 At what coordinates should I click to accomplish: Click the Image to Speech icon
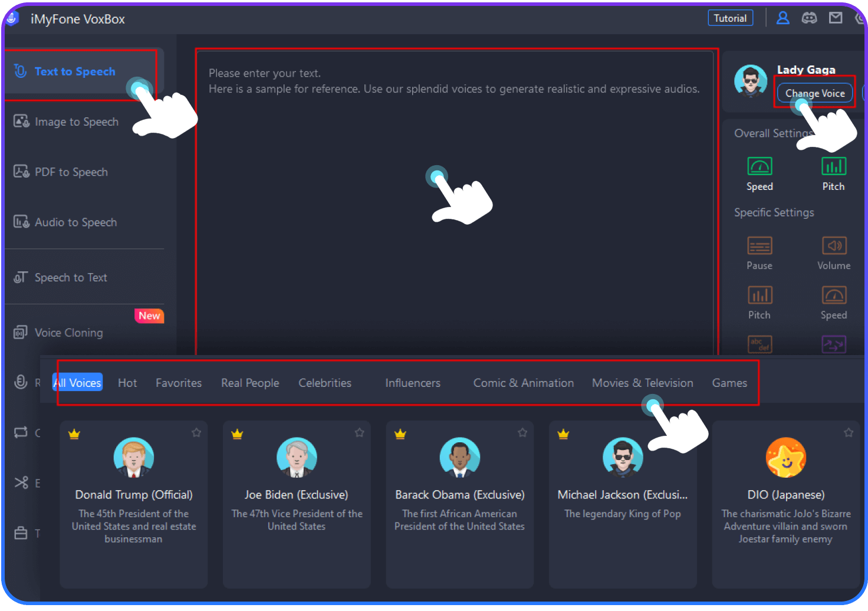21,121
